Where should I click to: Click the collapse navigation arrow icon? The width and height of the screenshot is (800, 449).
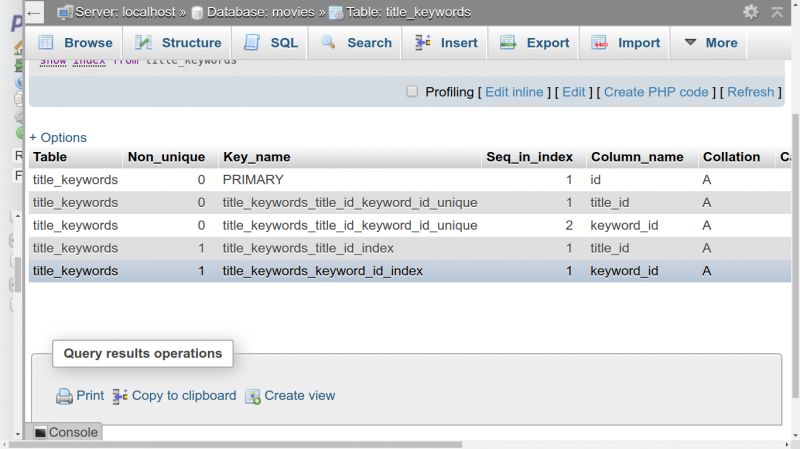34,12
